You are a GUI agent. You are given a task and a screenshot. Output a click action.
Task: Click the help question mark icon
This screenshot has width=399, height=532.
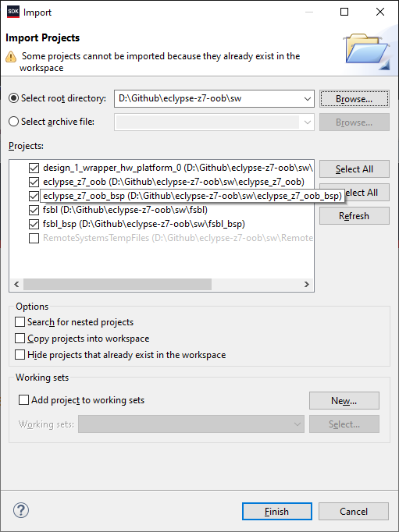[x=21, y=510]
